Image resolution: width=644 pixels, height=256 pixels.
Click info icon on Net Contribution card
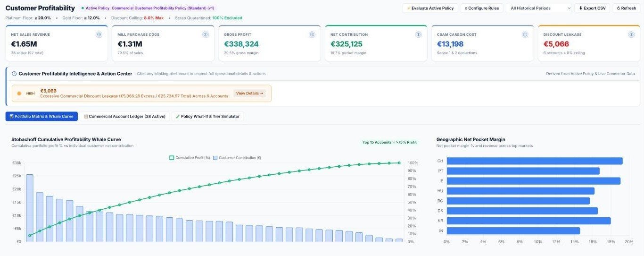(419, 34)
